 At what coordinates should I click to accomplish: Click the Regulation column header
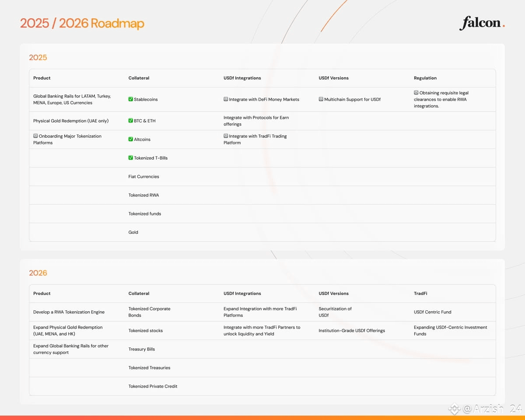425,78
